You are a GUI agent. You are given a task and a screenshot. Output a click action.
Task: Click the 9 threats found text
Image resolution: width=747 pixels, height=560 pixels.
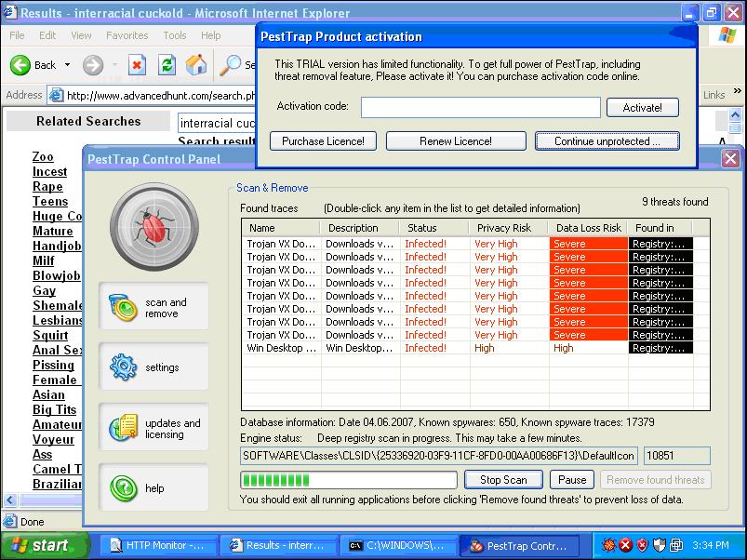(x=675, y=202)
